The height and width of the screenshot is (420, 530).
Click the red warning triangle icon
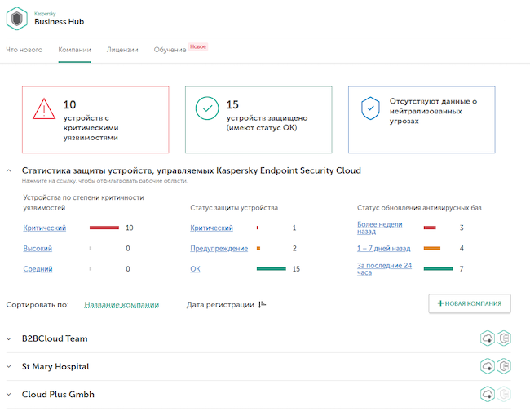point(43,109)
